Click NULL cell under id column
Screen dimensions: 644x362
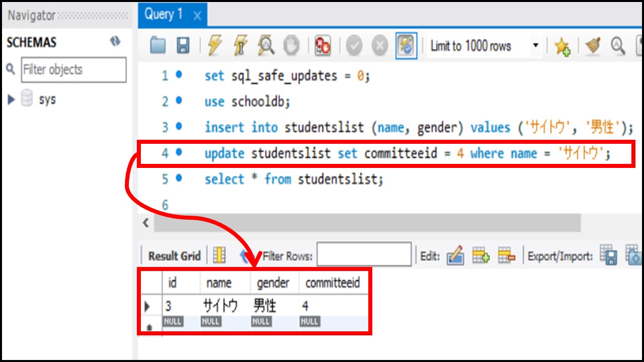173,321
